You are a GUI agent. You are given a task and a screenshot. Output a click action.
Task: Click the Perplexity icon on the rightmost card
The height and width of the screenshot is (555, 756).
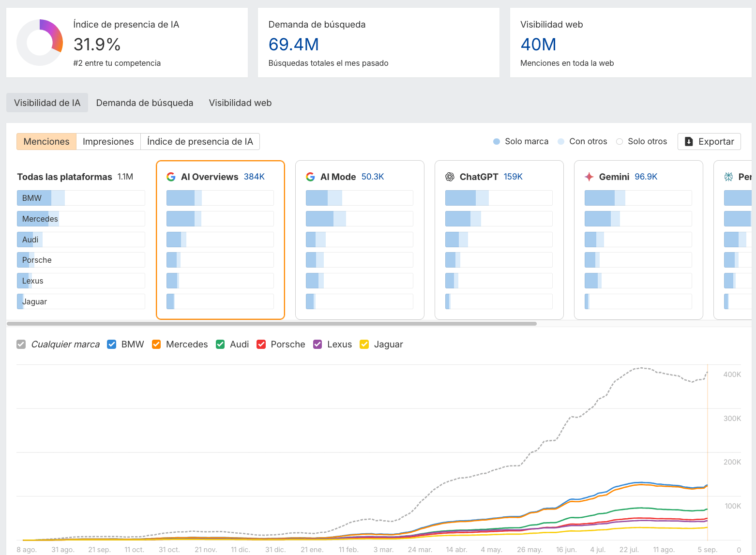[x=728, y=177]
